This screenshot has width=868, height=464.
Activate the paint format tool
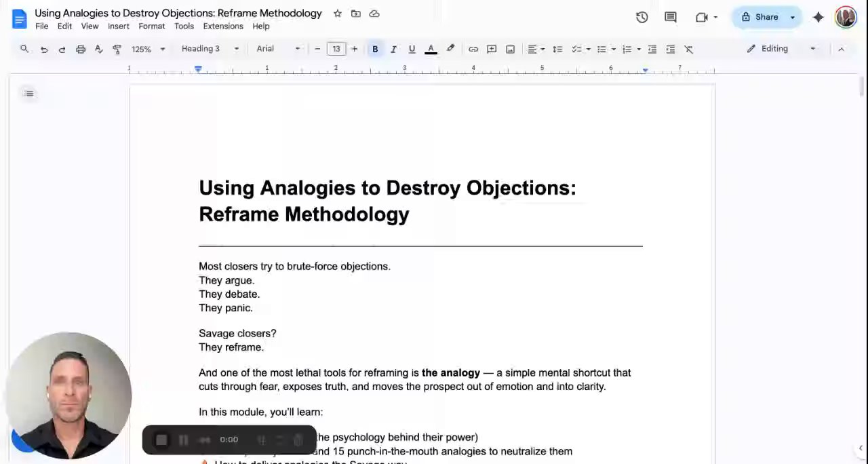pyautogui.click(x=117, y=49)
